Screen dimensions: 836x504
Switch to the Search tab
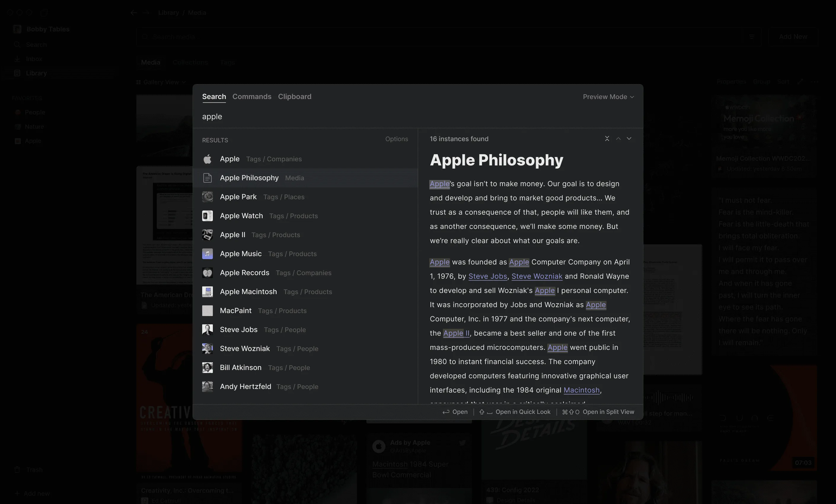point(214,96)
